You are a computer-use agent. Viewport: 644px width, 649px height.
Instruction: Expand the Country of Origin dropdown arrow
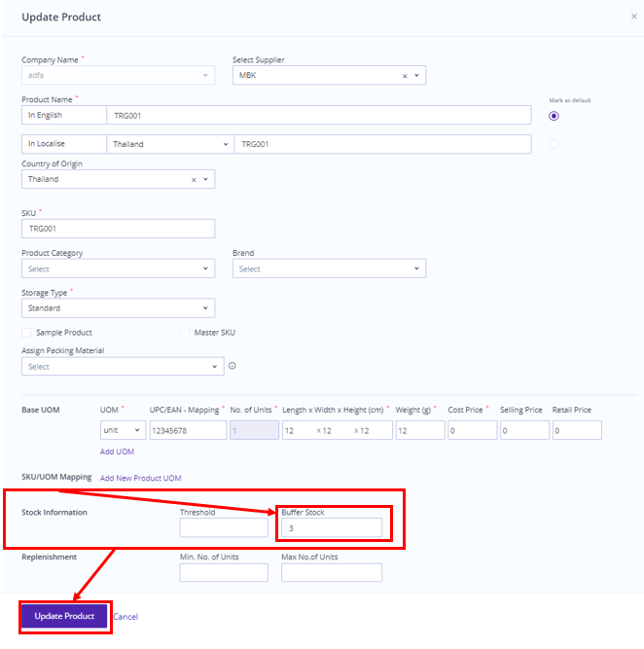click(205, 179)
